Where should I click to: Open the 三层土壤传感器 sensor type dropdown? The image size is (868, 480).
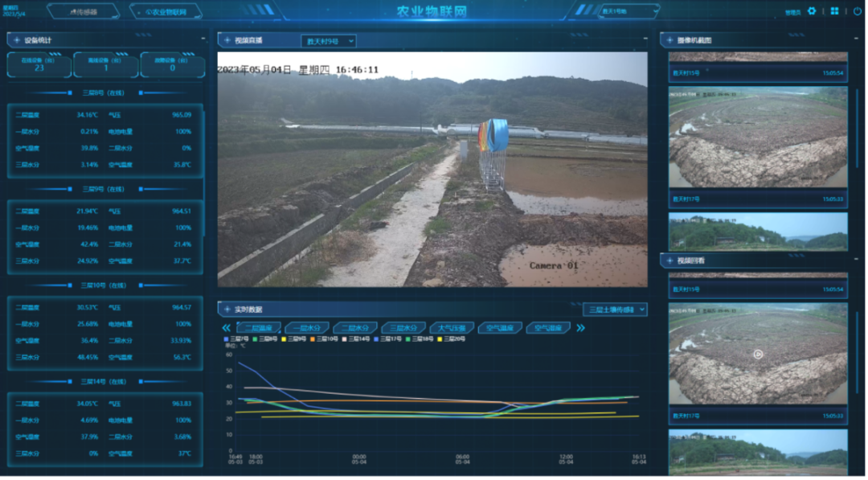[615, 310]
